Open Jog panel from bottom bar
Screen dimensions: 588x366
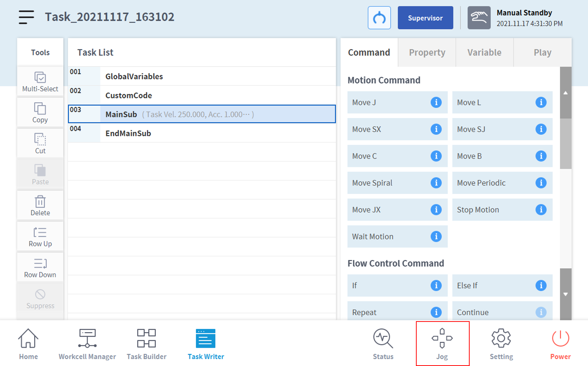[442, 343]
